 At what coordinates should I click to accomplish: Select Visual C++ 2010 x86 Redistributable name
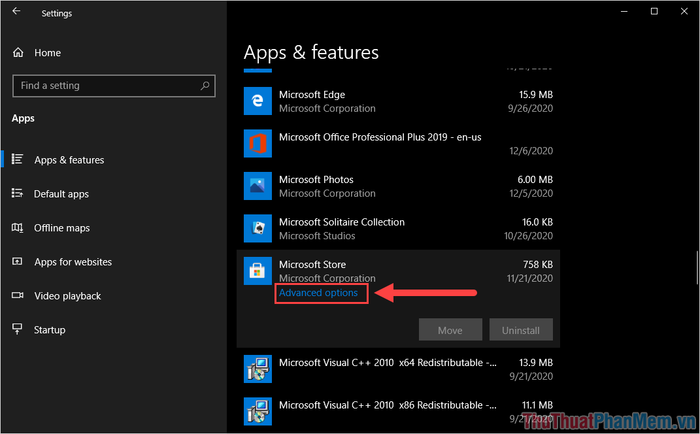pos(388,405)
